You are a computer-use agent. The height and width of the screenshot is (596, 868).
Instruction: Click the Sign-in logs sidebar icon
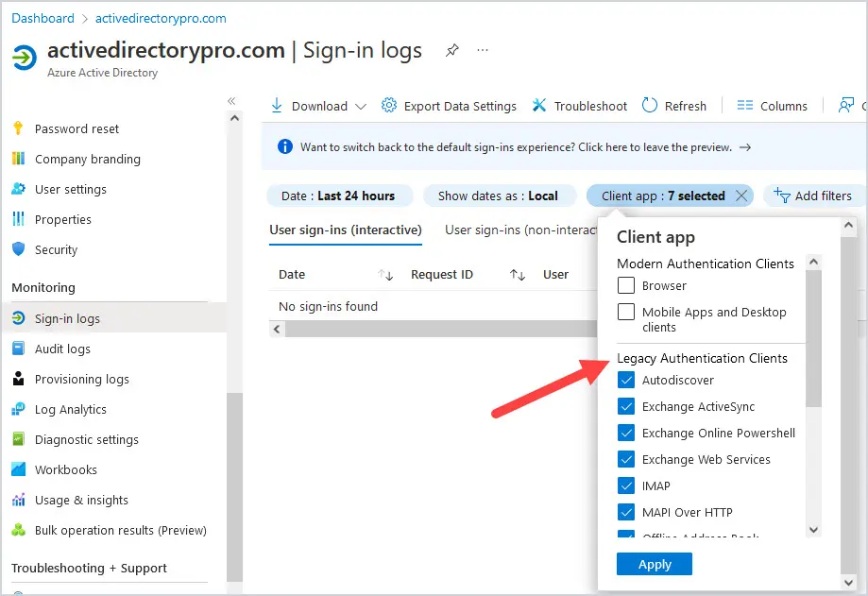(x=18, y=318)
